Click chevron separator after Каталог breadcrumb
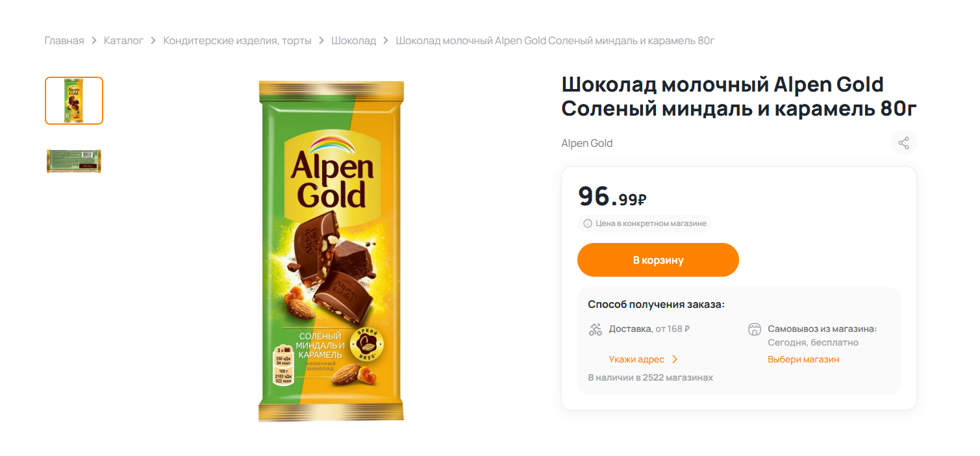This screenshot has width=980, height=456. [153, 41]
